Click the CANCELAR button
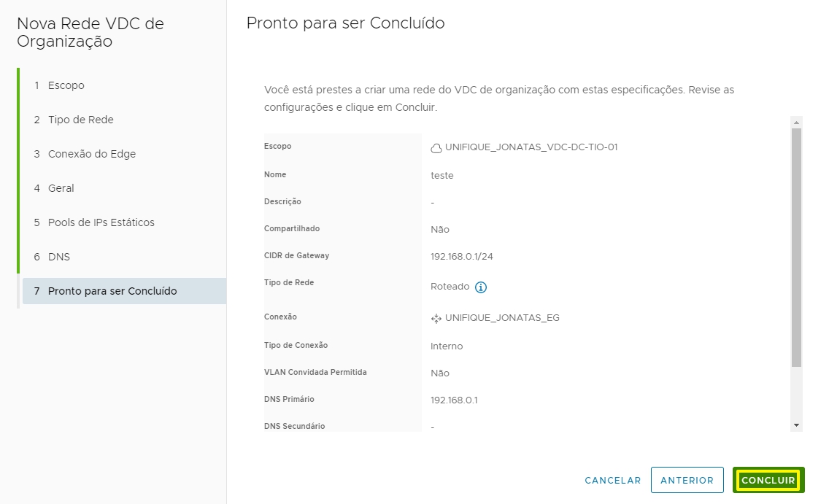Image resolution: width=829 pixels, height=504 pixels. point(613,480)
